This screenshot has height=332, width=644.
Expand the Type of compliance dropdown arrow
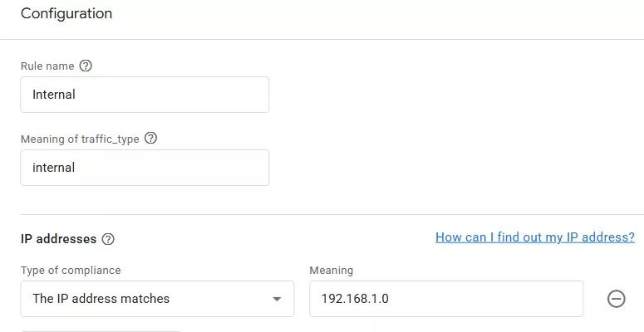click(277, 299)
